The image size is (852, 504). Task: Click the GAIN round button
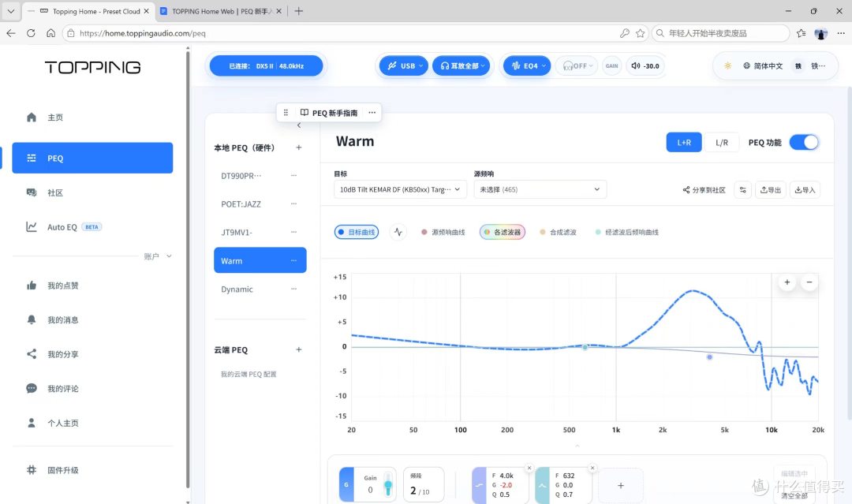coord(612,65)
